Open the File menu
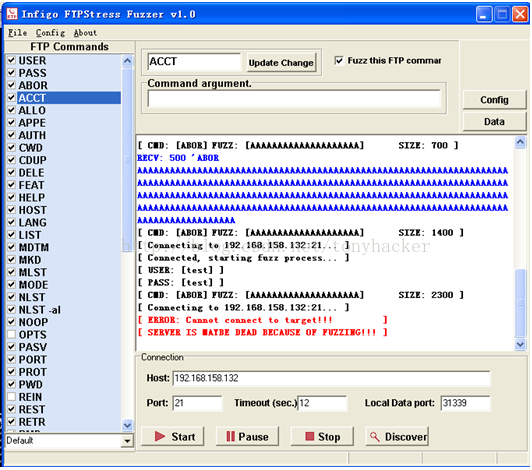The height and width of the screenshot is (470, 532). pos(17,33)
